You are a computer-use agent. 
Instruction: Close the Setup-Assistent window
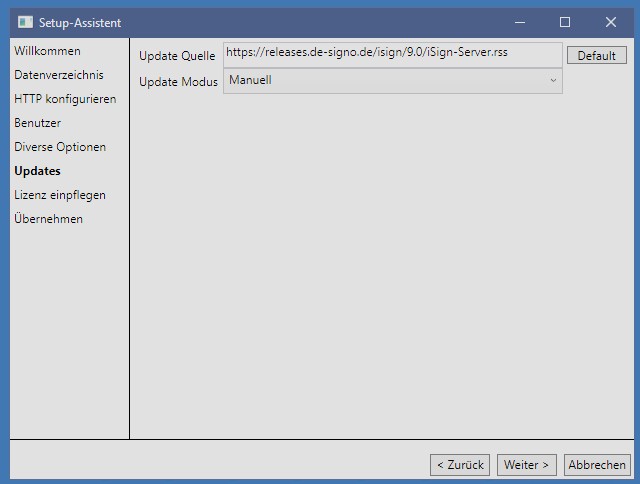click(x=611, y=22)
